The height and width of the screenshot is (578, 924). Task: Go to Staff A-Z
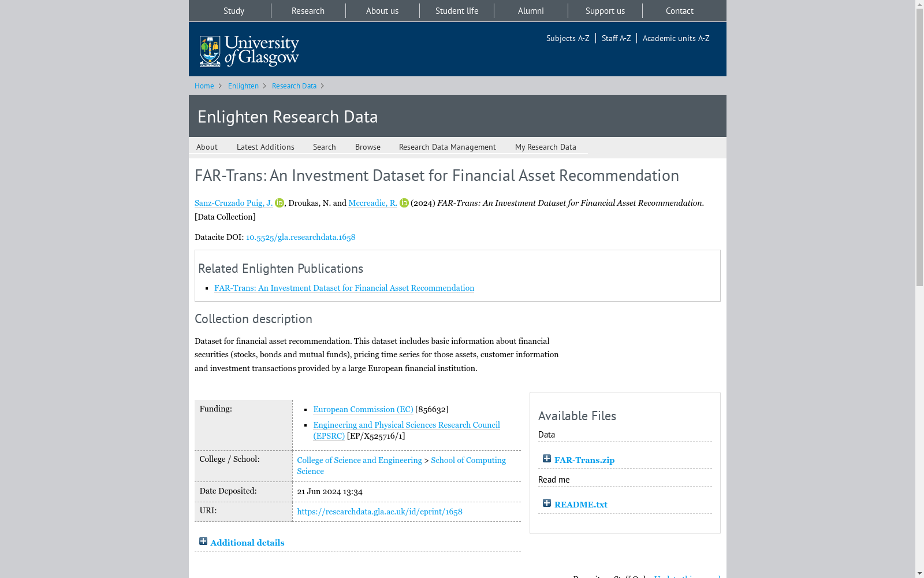tap(616, 38)
